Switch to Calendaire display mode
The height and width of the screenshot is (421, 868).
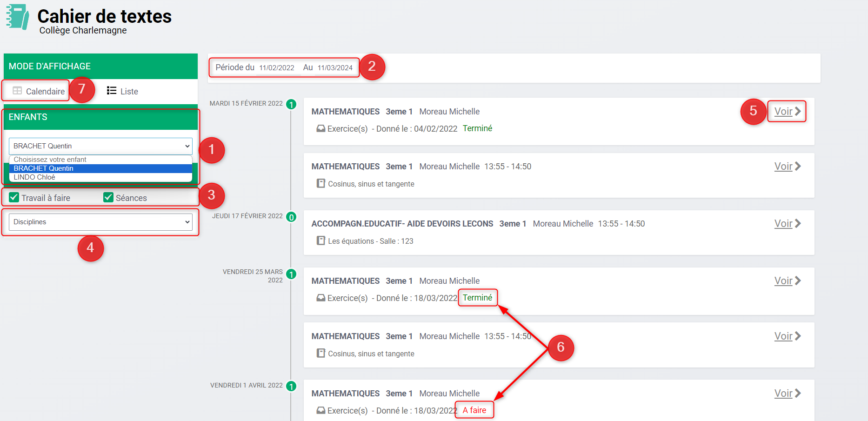pos(45,91)
